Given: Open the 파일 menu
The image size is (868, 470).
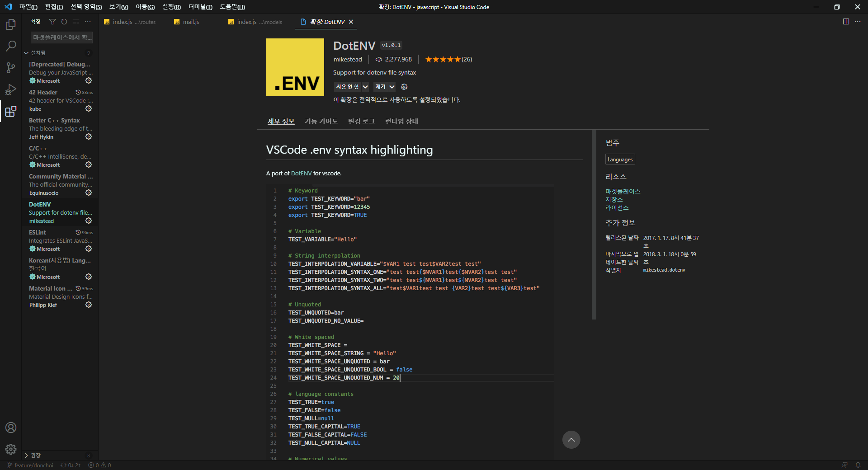Looking at the screenshot, I should pyautogui.click(x=28, y=7).
